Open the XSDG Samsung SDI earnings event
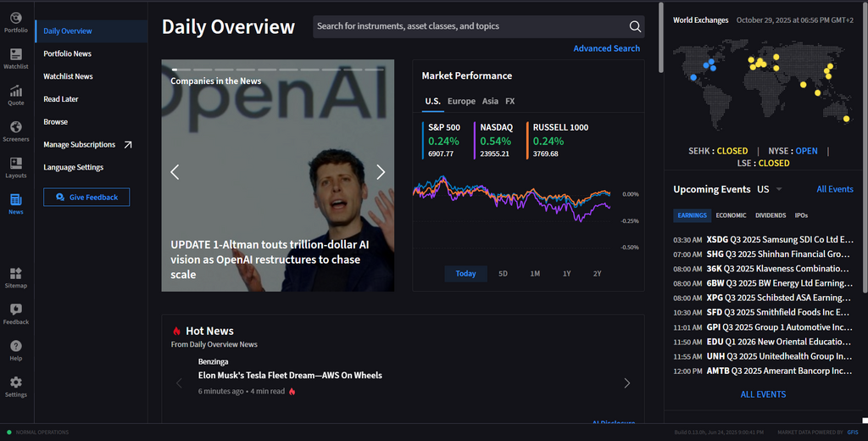This screenshot has width=868, height=441. click(764, 240)
